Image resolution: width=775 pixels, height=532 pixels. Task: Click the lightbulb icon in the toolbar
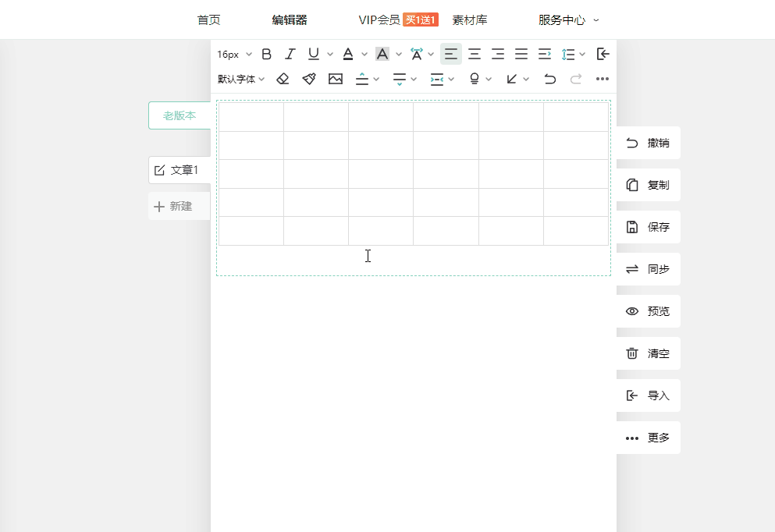tap(475, 79)
